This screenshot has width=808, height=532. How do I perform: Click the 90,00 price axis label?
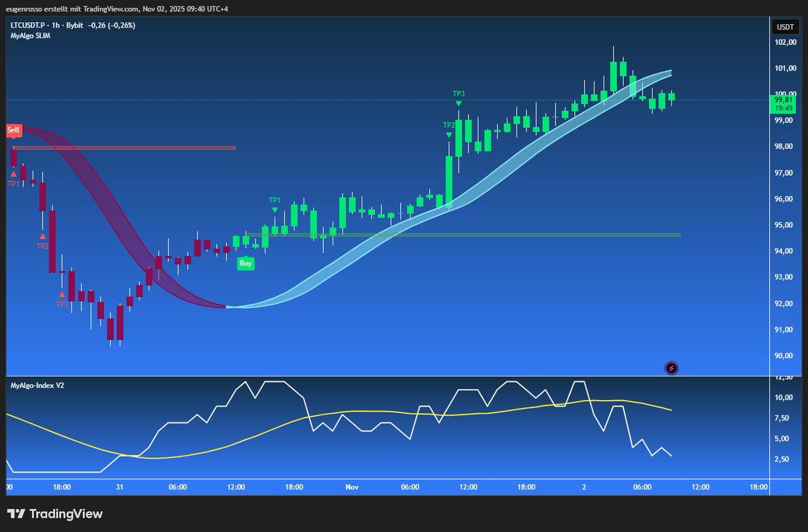pyautogui.click(x=784, y=356)
